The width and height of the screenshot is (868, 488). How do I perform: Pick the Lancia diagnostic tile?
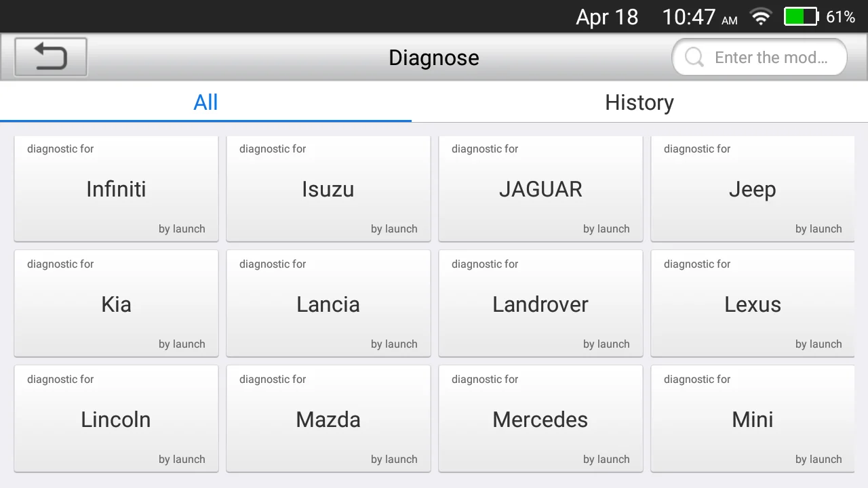tap(328, 304)
